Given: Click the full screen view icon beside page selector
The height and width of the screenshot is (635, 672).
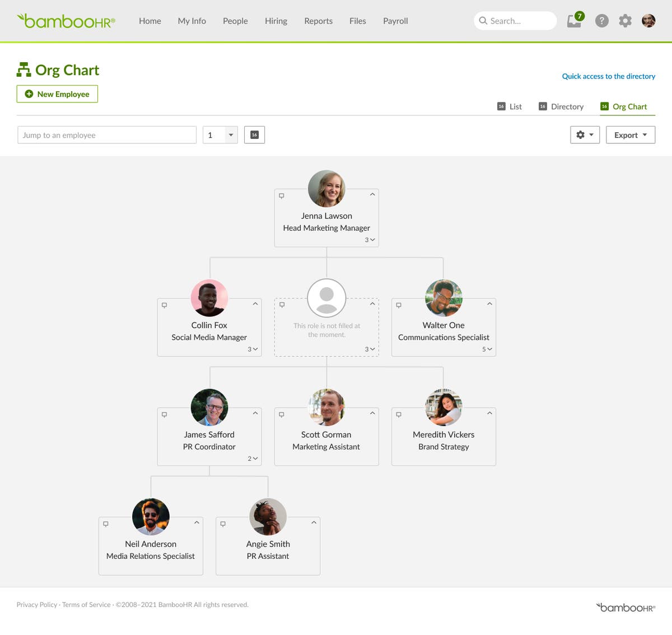Looking at the screenshot, I should pos(254,134).
